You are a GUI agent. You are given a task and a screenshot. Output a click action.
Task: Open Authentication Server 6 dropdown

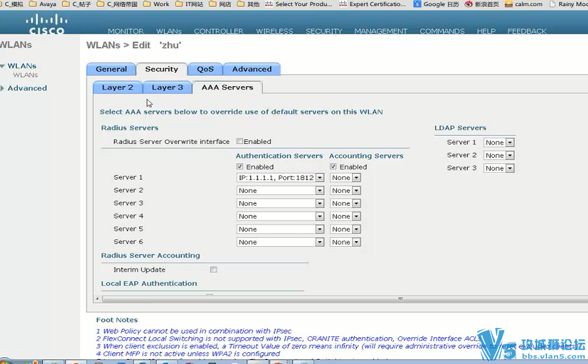click(280, 242)
